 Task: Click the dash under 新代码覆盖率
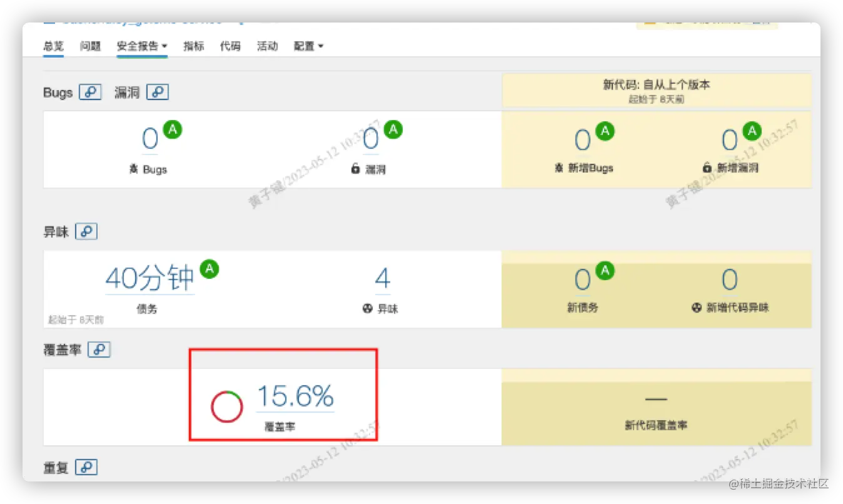[655, 398]
